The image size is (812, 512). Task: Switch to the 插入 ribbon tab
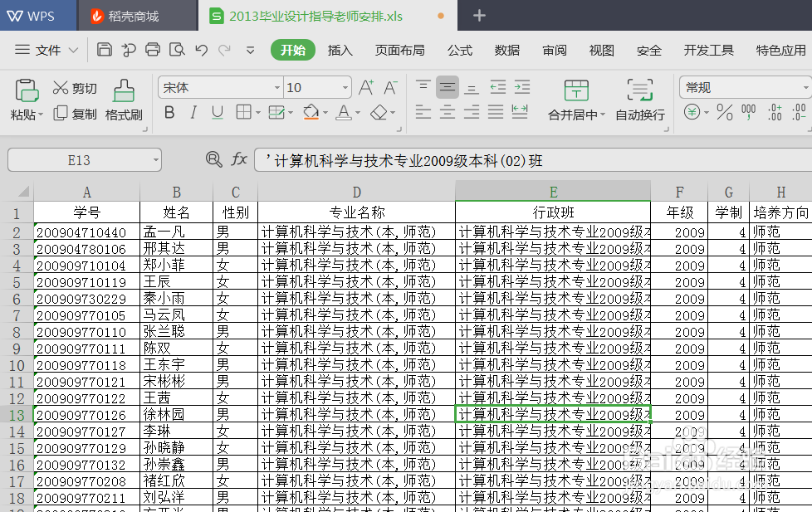pyautogui.click(x=340, y=51)
